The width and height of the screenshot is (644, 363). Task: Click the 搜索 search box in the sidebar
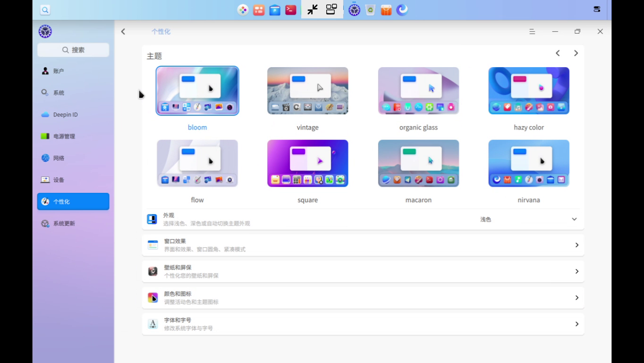coord(73,50)
